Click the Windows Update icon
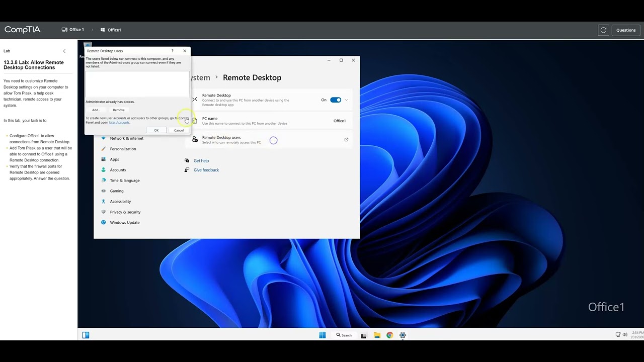 pos(104,223)
